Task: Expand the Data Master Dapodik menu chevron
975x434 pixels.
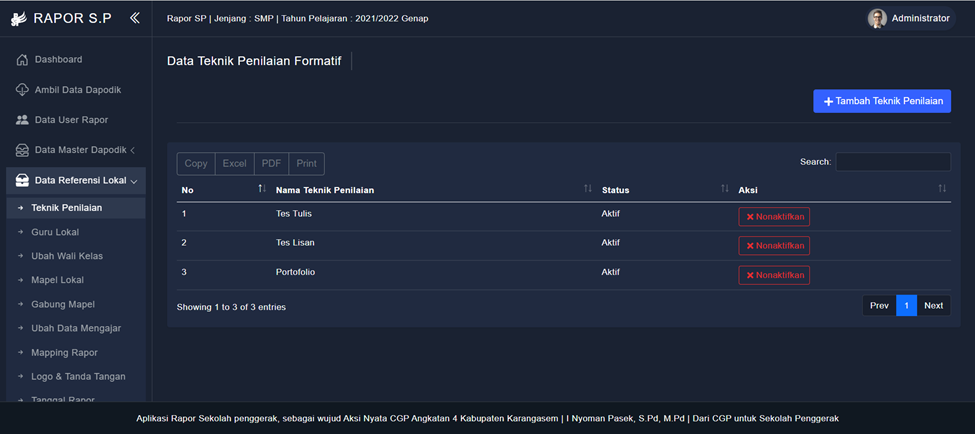Action: (x=133, y=150)
